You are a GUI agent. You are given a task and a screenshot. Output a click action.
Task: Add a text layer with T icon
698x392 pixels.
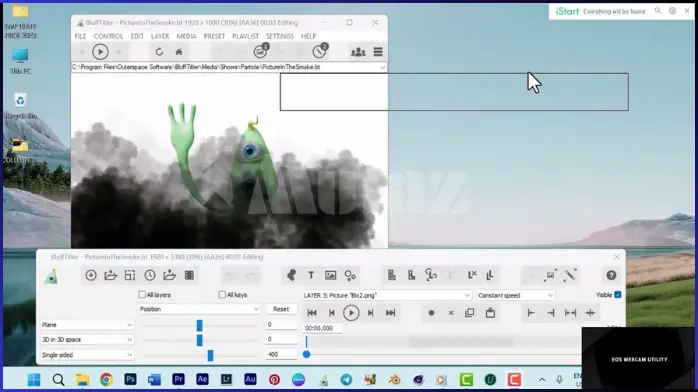tap(311, 275)
